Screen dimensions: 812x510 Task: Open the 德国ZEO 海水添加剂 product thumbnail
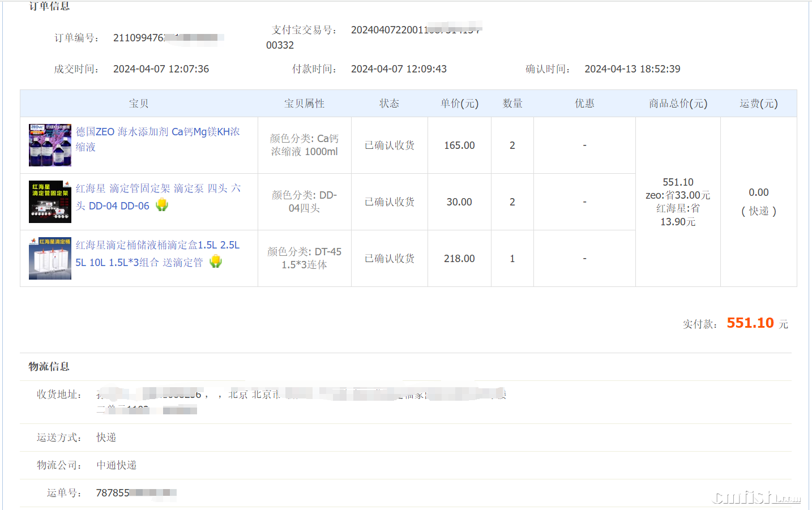(50, 145)
